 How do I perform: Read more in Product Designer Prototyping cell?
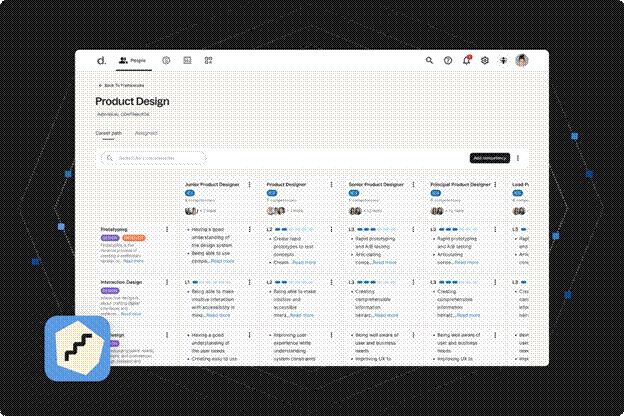(304, 262)
